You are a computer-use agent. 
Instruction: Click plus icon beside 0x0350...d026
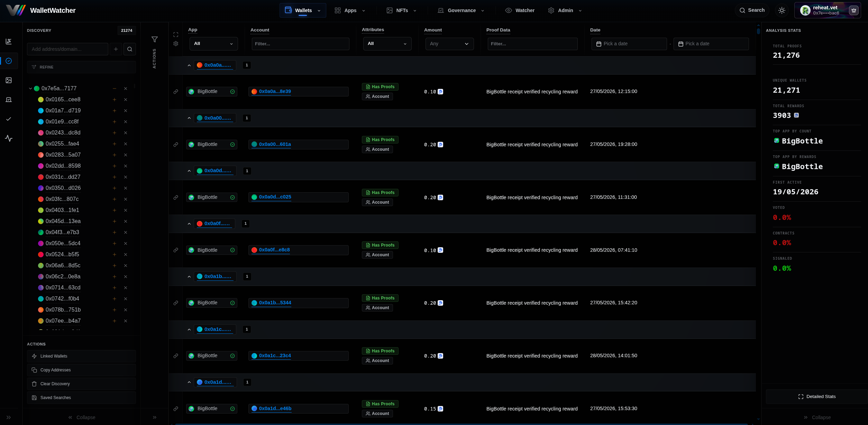point(115,188)
